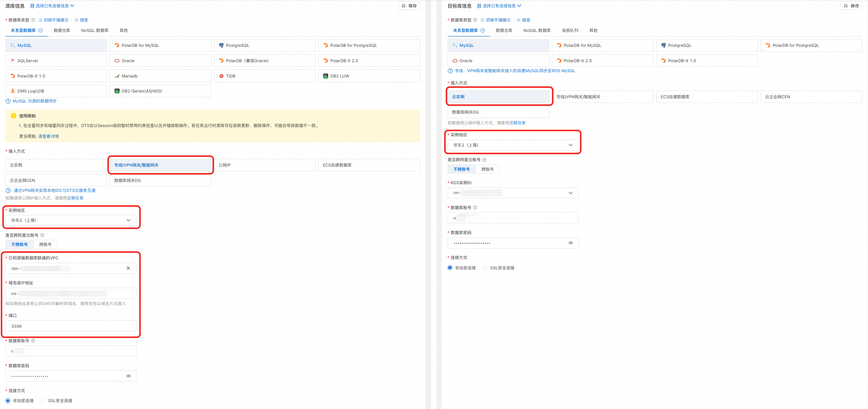Viewport: 868px width, 409px height.
Task: Select PolarDB for PostgreSQL in target panel
Action: pyautogui.click(x=811, y=45)
